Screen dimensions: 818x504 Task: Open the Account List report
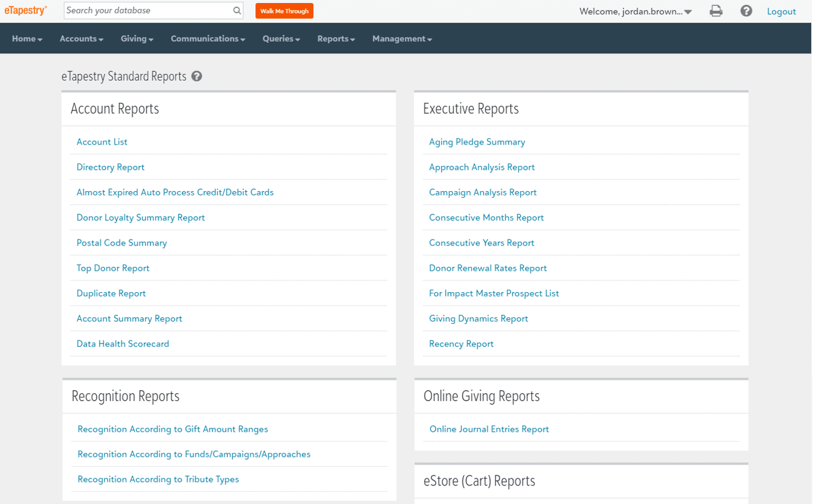pyautogui.click(x=102, y=141)
